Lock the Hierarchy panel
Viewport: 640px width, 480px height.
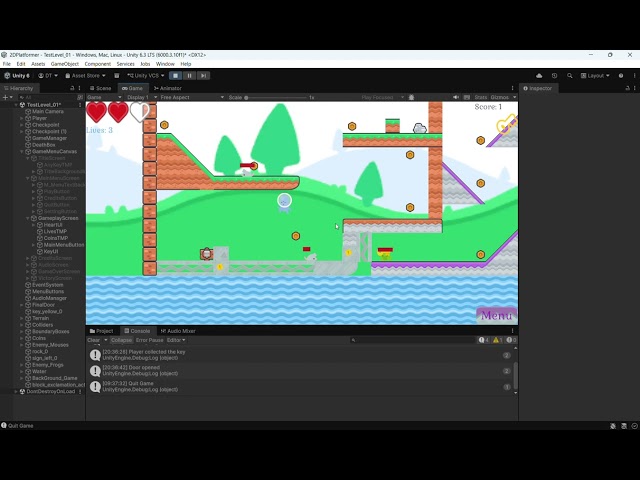tap(72, 88)
